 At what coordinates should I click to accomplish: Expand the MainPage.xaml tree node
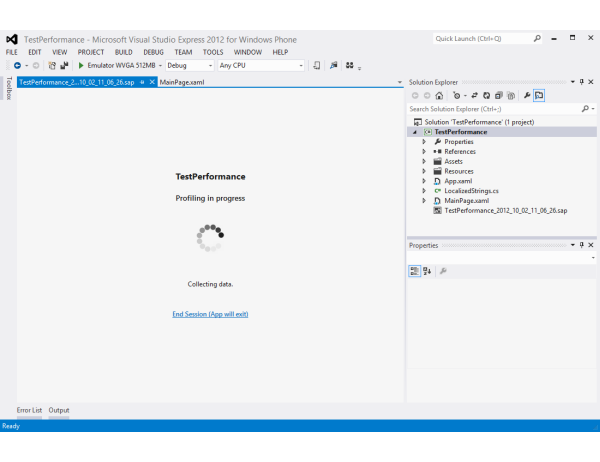point(424,201)
